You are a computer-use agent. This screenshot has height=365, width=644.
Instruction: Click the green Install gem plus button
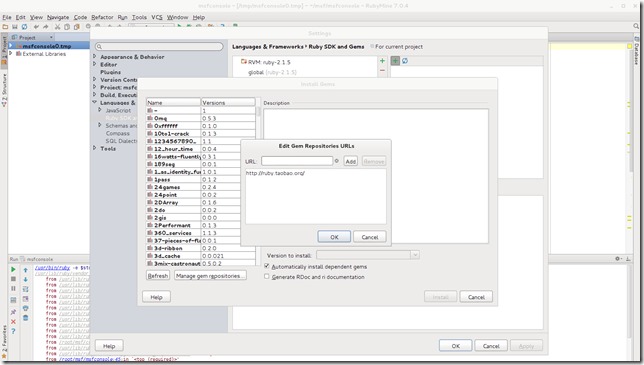click(x=395, y=61)
